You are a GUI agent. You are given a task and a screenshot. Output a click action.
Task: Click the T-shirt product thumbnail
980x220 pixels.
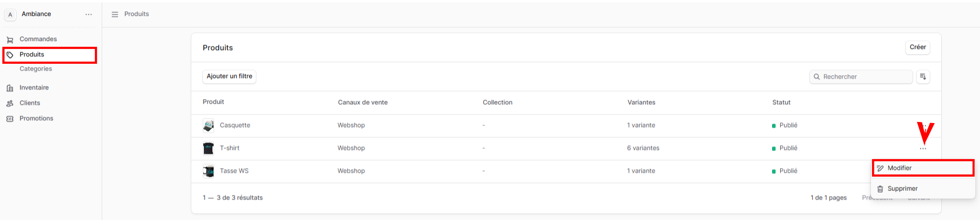208,148
